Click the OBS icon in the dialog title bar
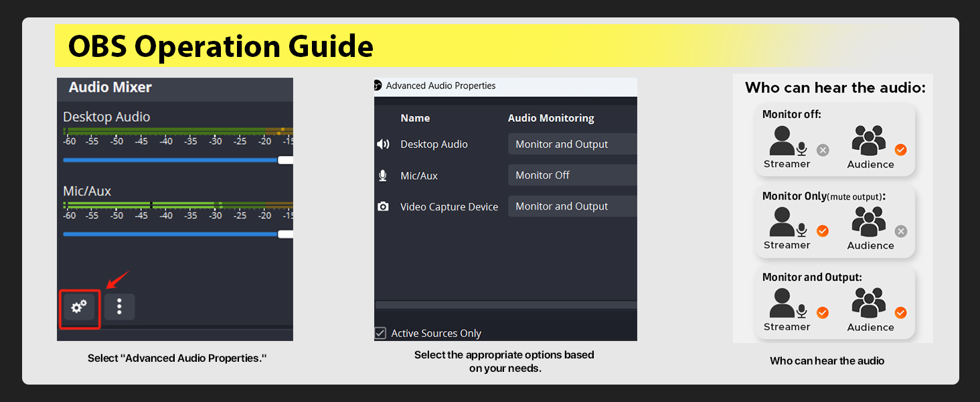The height and width of the screenshot is (402, 980). (377, 86)
